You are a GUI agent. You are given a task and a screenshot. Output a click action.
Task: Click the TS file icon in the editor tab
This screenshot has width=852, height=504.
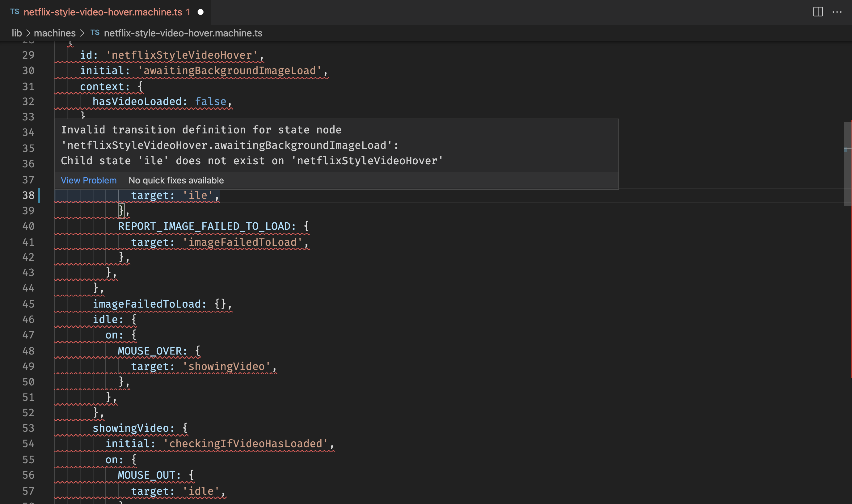pos(15,11)
